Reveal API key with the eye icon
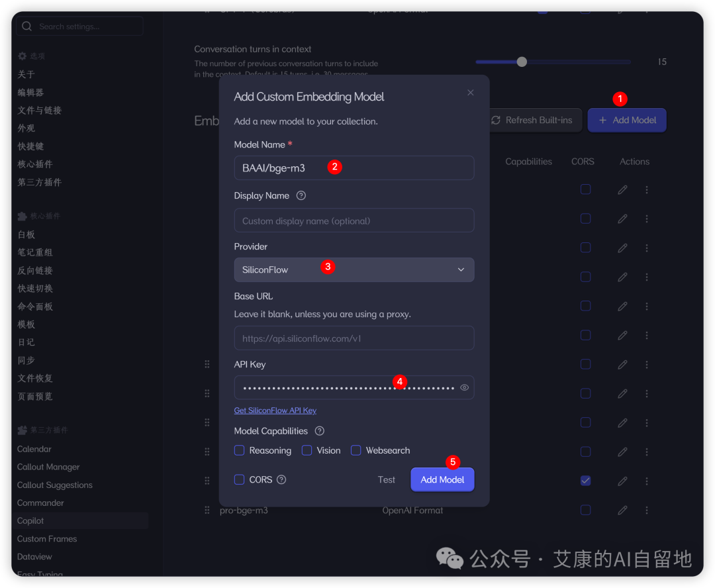 click(x=464, y=388)
